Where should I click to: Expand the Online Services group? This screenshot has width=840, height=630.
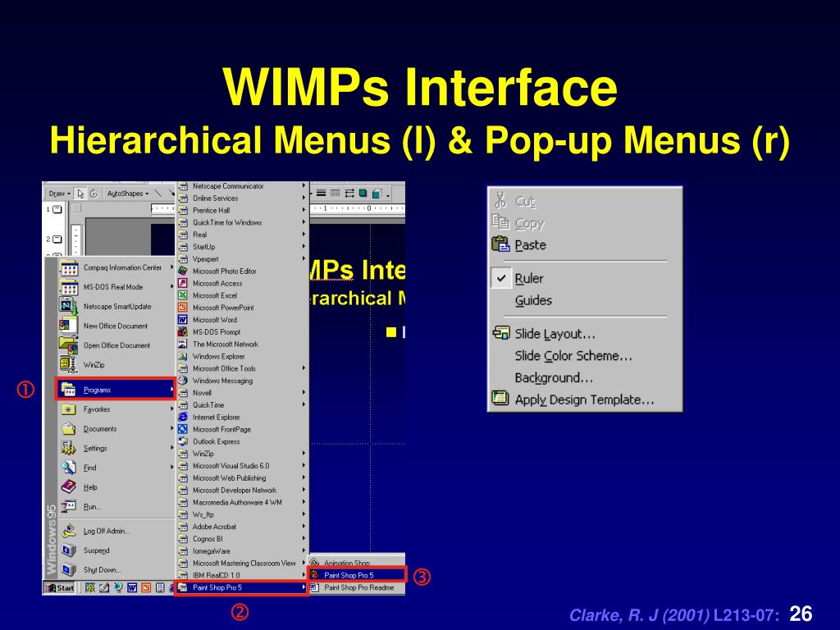(242, 199)
